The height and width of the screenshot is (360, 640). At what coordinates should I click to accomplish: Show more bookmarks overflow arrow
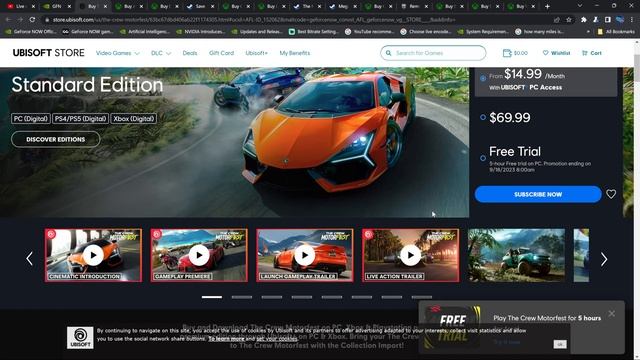(x=588, y=31)
